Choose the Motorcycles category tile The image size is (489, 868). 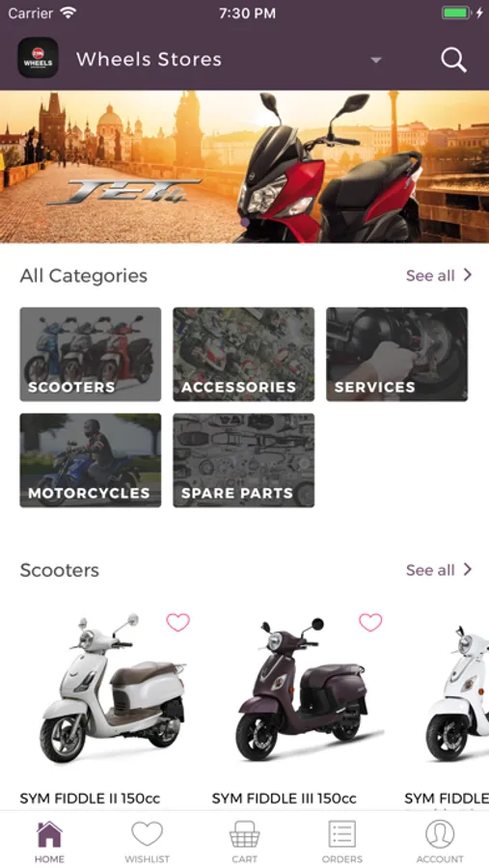point(91,461)
